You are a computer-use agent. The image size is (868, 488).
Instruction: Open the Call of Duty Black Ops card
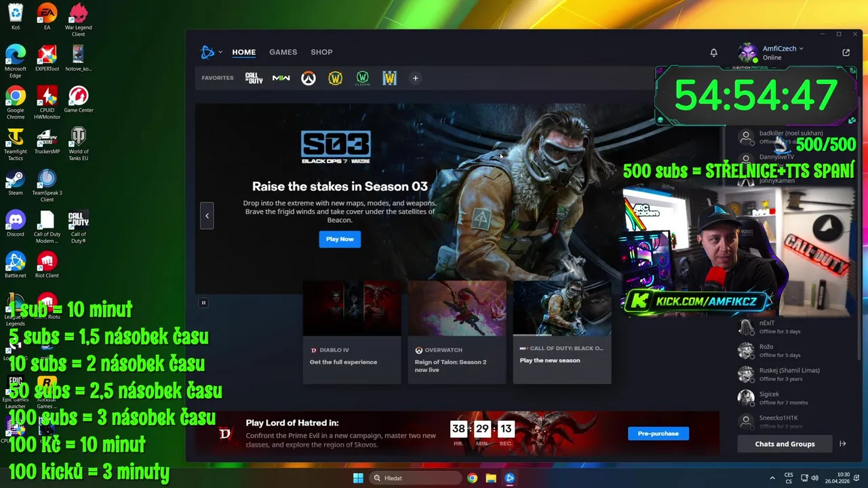click(561, 332)
